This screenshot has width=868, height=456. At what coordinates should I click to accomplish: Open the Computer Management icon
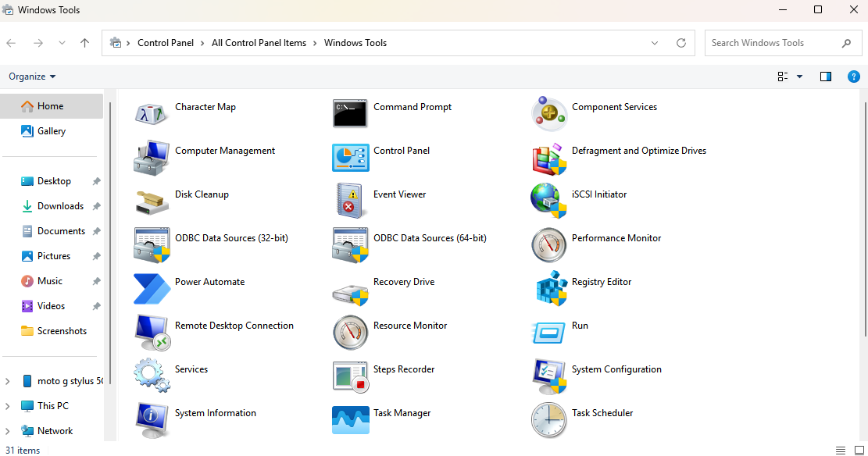point(151,157)
